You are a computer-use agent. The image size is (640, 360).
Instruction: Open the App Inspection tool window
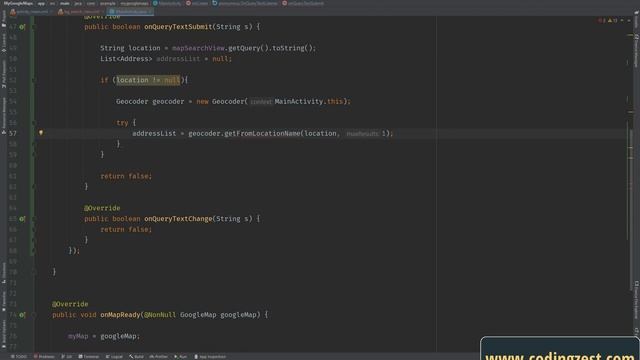210,357
